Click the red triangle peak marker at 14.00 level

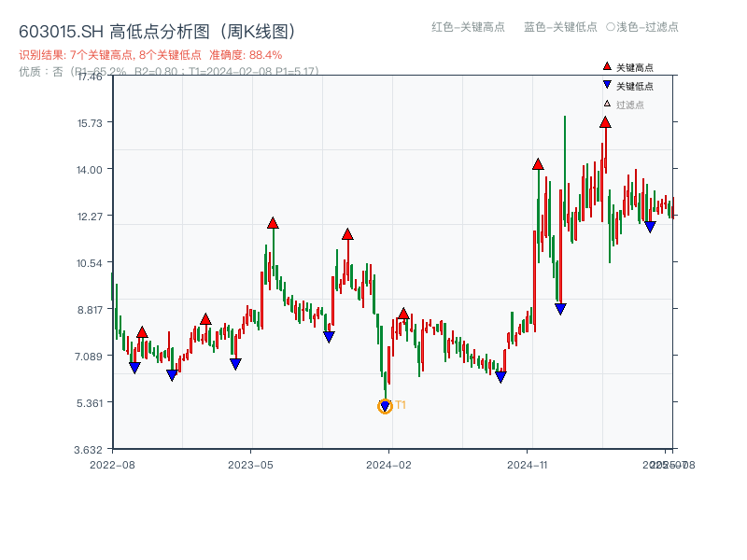click(x=538, y=164)
